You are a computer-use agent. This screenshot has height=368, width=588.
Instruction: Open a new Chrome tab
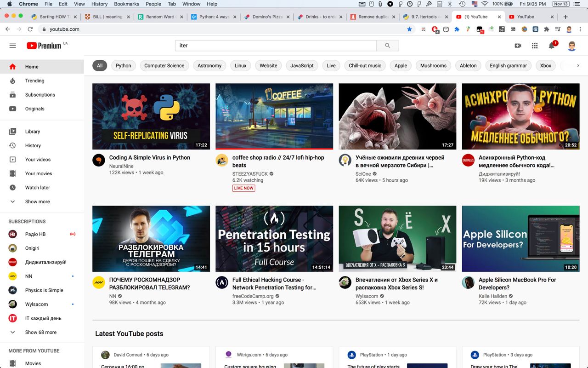click(x=565, y=17)
